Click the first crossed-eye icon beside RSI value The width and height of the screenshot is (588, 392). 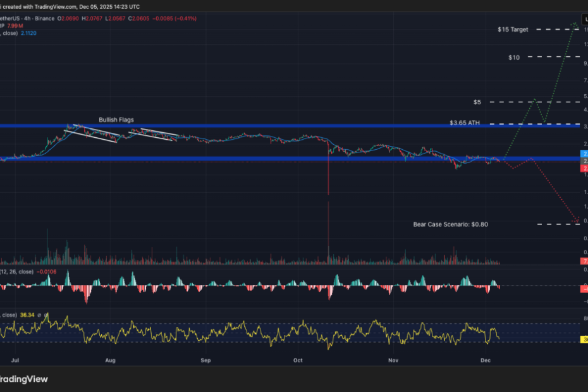[39, 314]
